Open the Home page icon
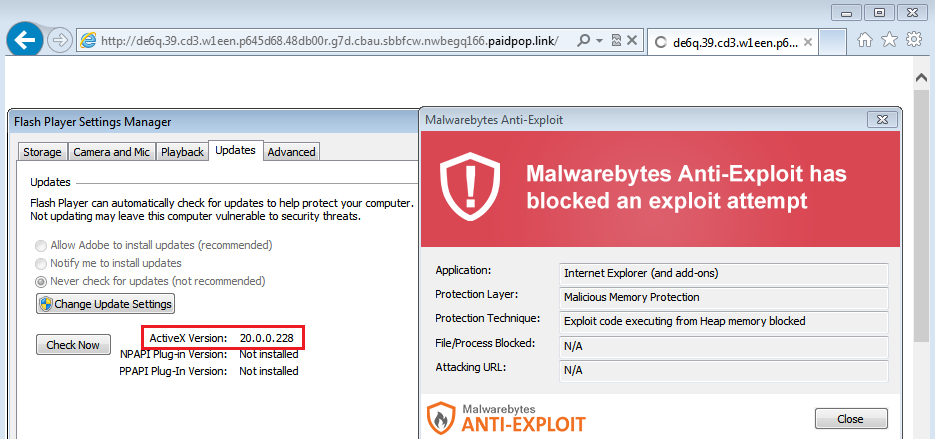 pyautogui.click(x=865, y=40)
